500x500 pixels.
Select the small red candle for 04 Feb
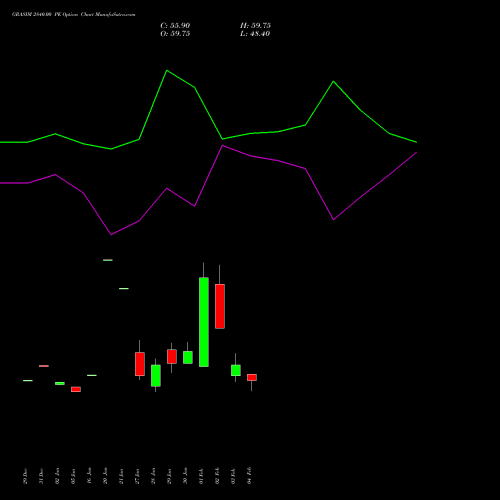[252, 377]
